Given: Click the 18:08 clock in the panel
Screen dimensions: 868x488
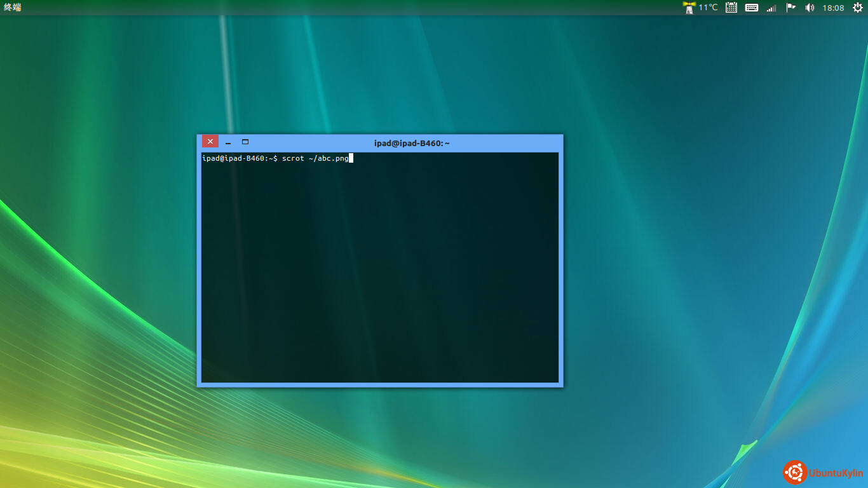Looking at the screenshot, I should click(x=833, y=8).
